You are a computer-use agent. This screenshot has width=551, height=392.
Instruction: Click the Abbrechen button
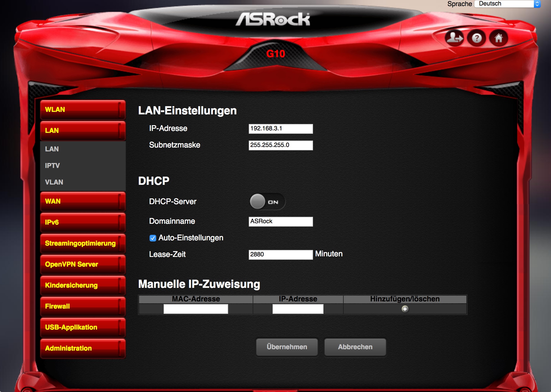(x=355, y=347)
